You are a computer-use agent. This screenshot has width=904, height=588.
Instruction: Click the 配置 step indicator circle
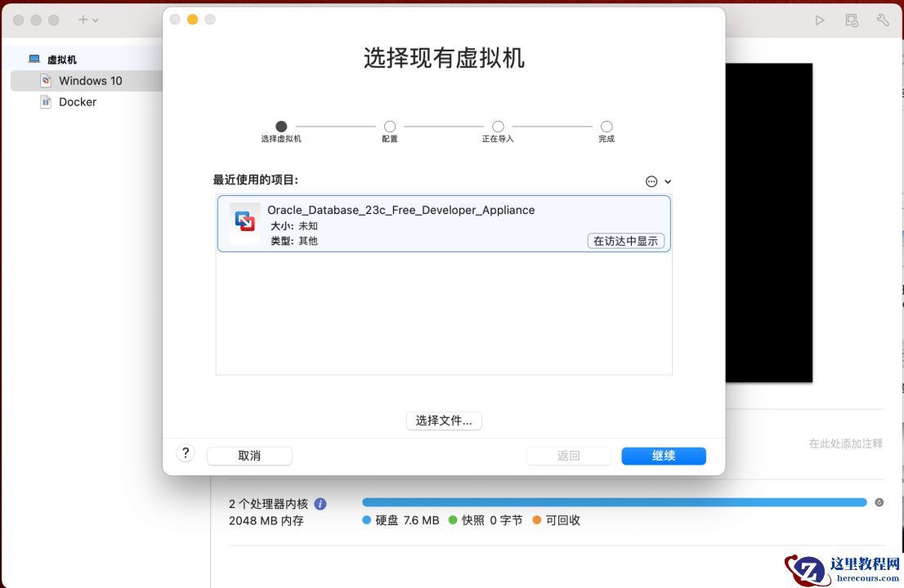[390, 126]
